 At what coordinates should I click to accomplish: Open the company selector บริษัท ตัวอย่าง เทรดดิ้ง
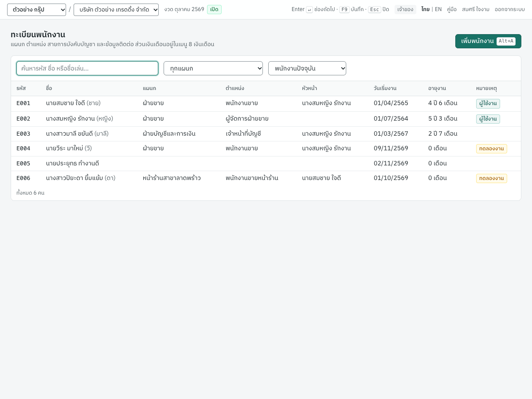(116, 10)
